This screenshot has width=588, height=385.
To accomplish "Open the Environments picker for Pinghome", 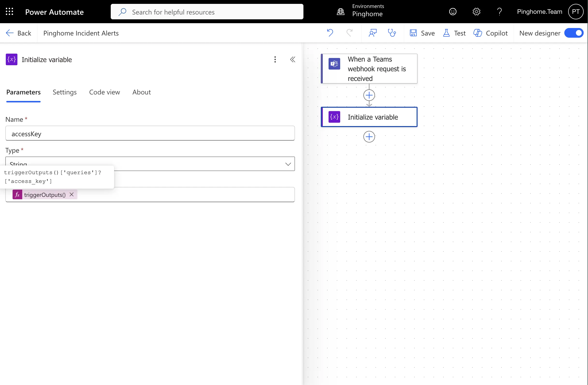I will tap(361, 11).
